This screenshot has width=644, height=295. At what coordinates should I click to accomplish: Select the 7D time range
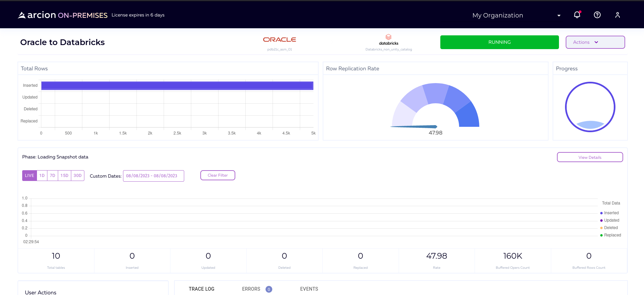[x=52, y=176]
